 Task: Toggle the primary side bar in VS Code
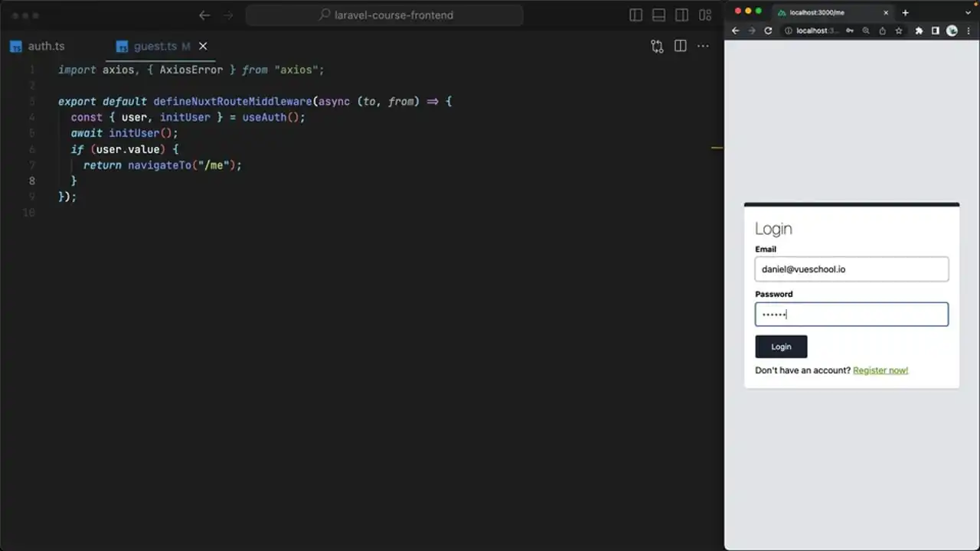635,15
